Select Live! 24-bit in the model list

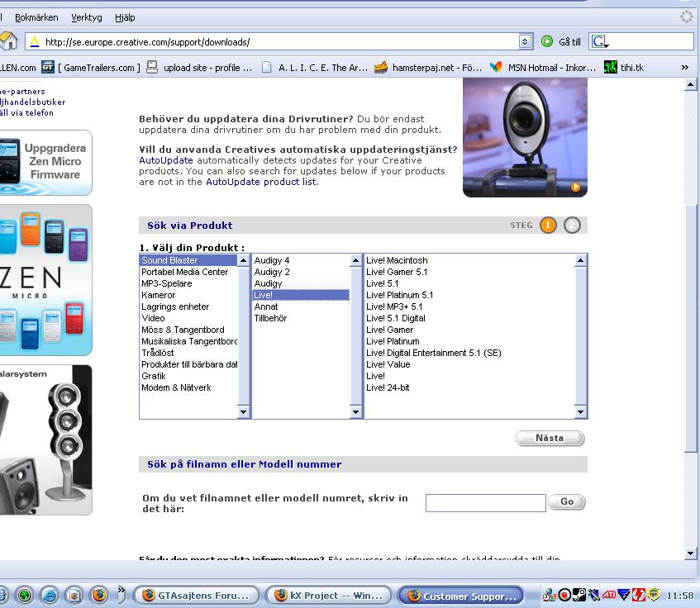(469, 387)
